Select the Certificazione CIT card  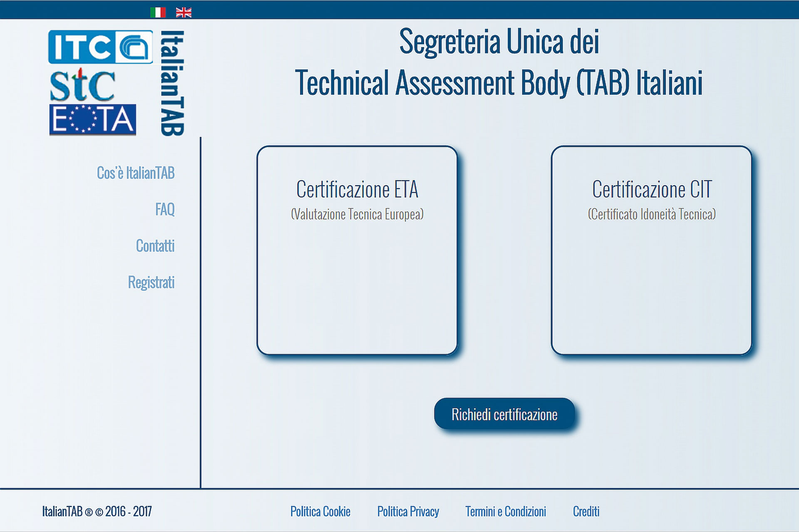[651, 250]
